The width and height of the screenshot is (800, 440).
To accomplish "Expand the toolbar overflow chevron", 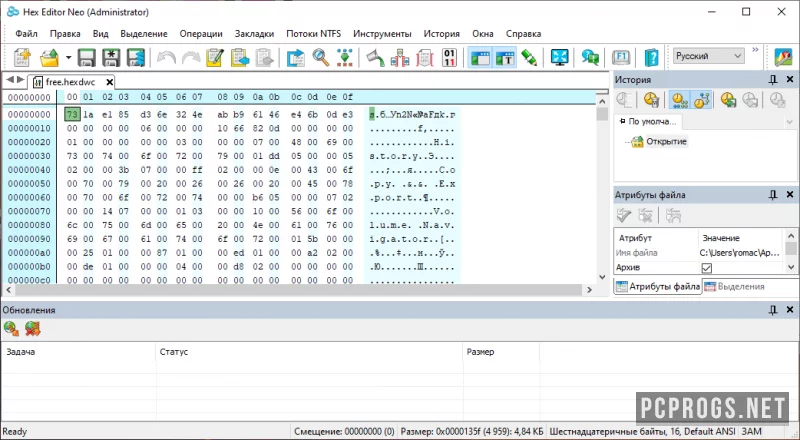I will coord(756,50).
